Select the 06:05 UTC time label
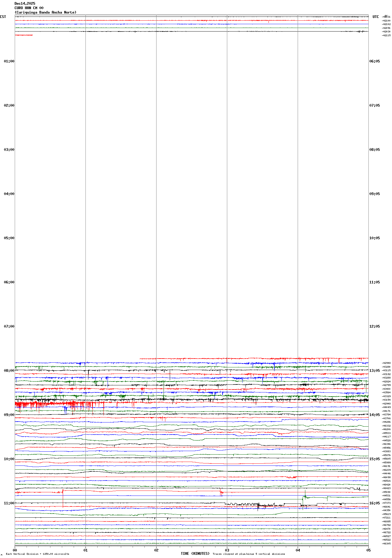Image resolution: width=392 pixels, height=558 pixels. click(x=374, y=61)
